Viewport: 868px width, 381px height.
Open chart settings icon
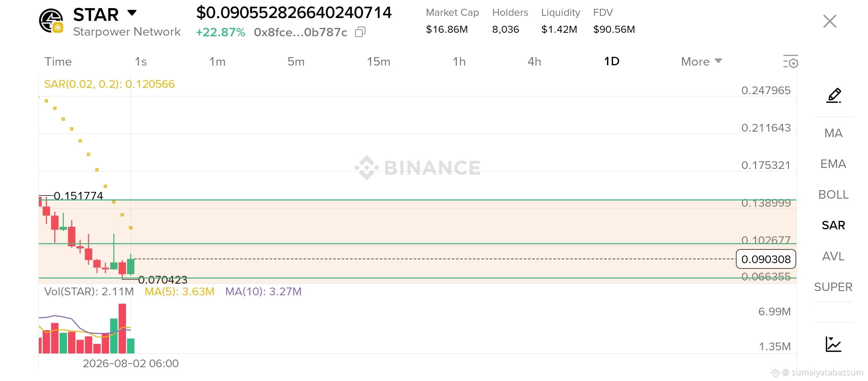tap(791, 61)
